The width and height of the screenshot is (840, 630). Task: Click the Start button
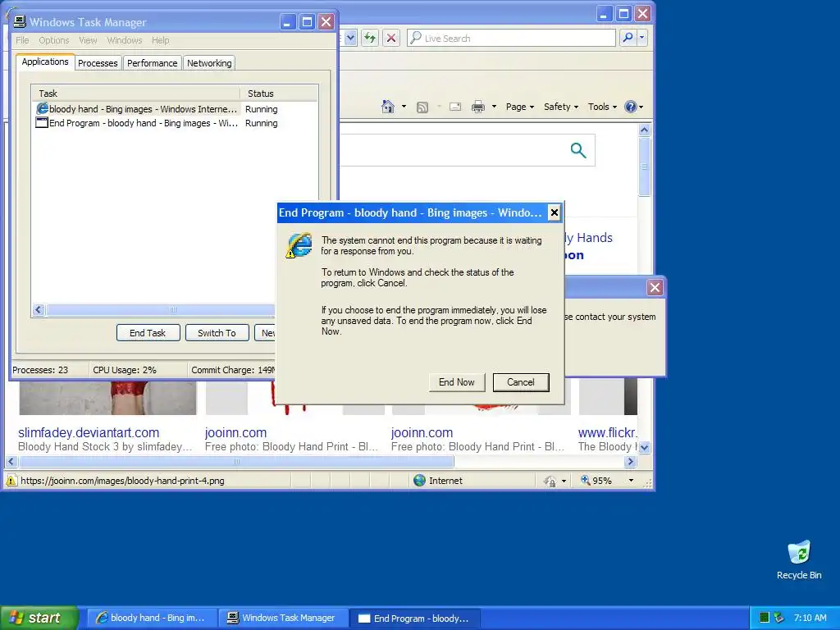coord(39,618)
